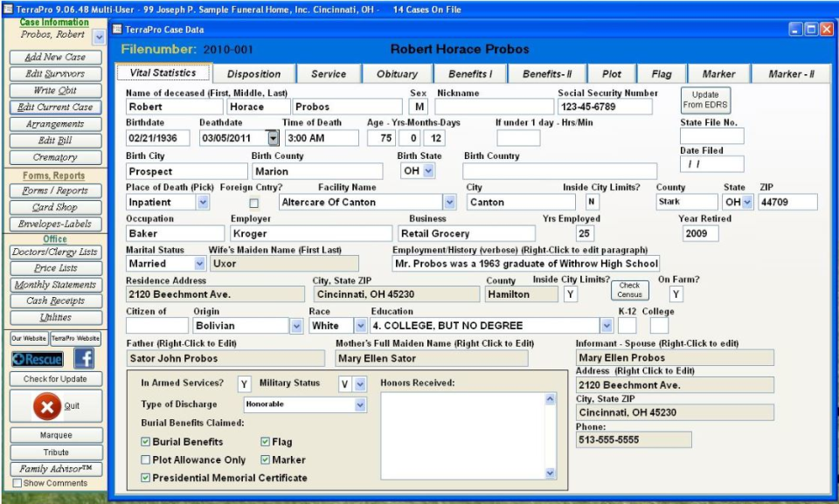Switch to the Obituary tab
This screenshot has height=504, width=839.
coord(397,74)
